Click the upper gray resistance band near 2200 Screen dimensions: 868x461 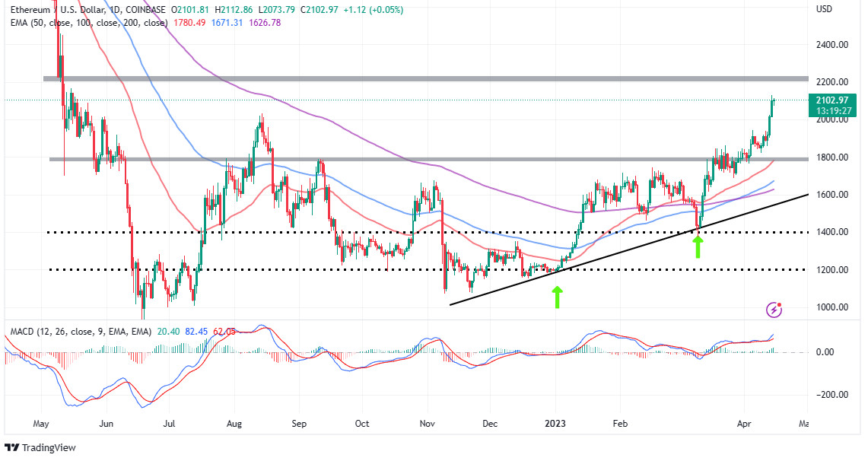point(426,78)
